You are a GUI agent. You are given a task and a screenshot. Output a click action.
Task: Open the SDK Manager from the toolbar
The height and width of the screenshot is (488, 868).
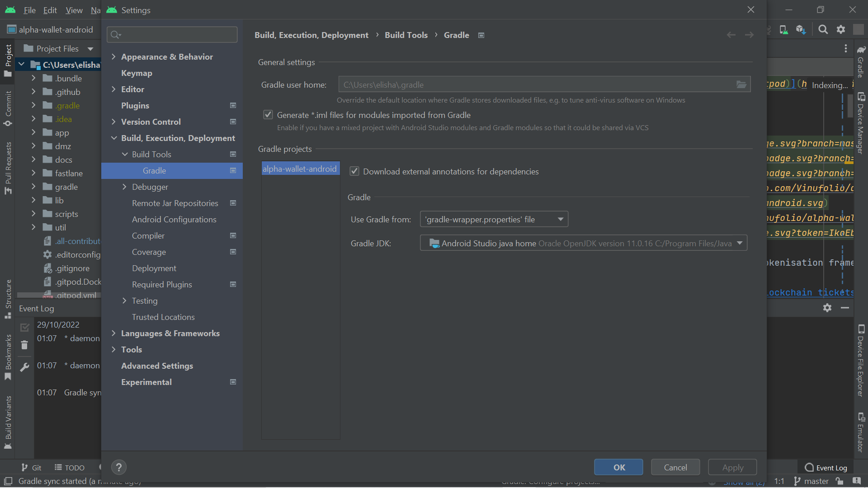[801, 29]
